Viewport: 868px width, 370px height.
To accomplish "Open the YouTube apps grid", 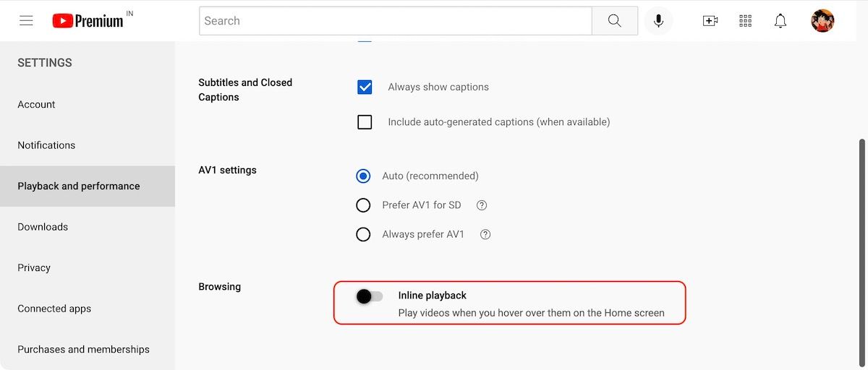I will [x=745, y=21].
